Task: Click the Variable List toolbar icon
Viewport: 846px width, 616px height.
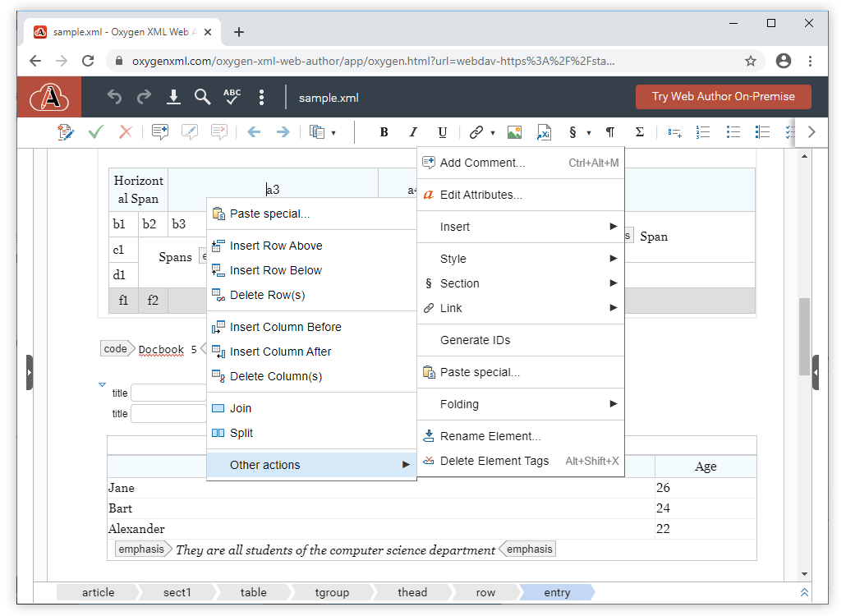Action: coord(762,132)
